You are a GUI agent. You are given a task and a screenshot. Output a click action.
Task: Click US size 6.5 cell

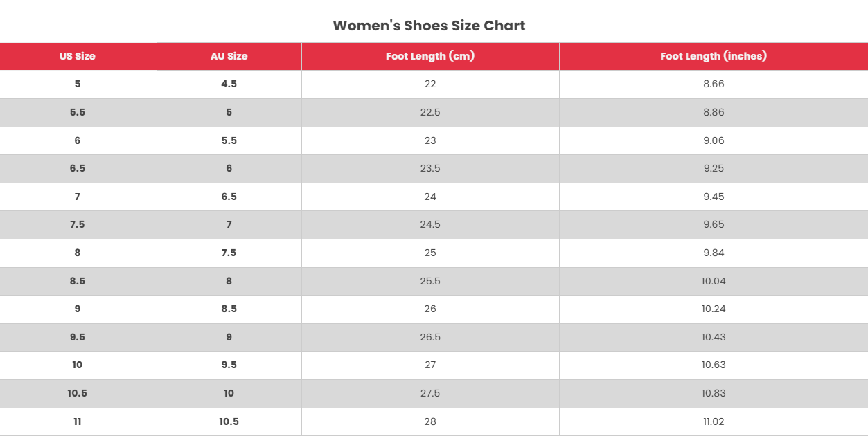point(78,168)
